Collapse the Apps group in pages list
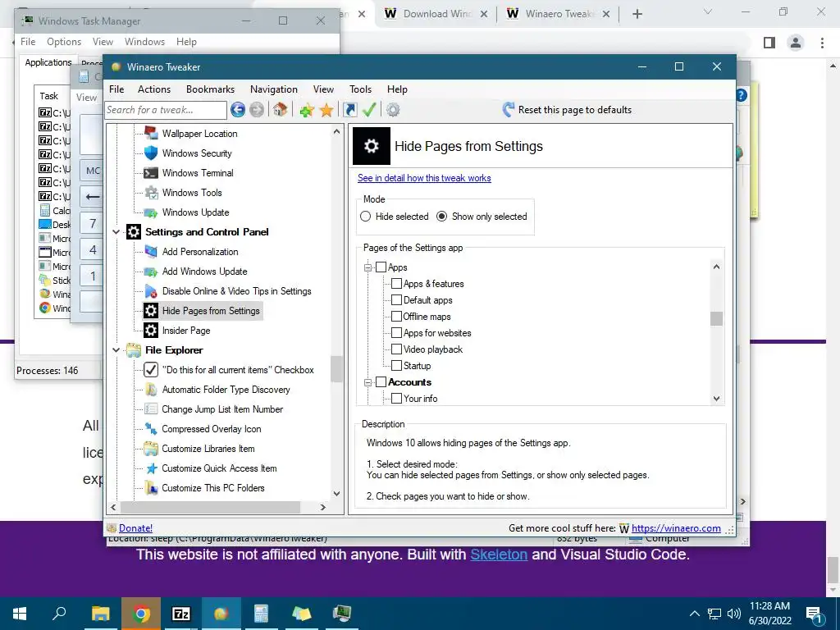The image size is (840, 630). (x=368, y=267)
